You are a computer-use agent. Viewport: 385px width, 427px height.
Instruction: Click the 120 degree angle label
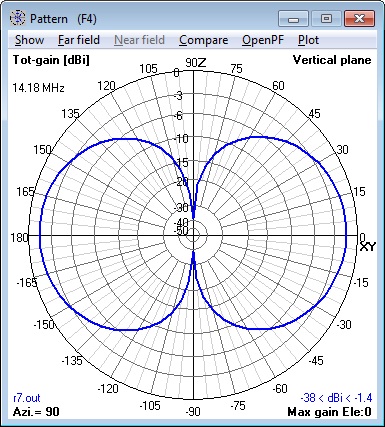pos(106,86)
